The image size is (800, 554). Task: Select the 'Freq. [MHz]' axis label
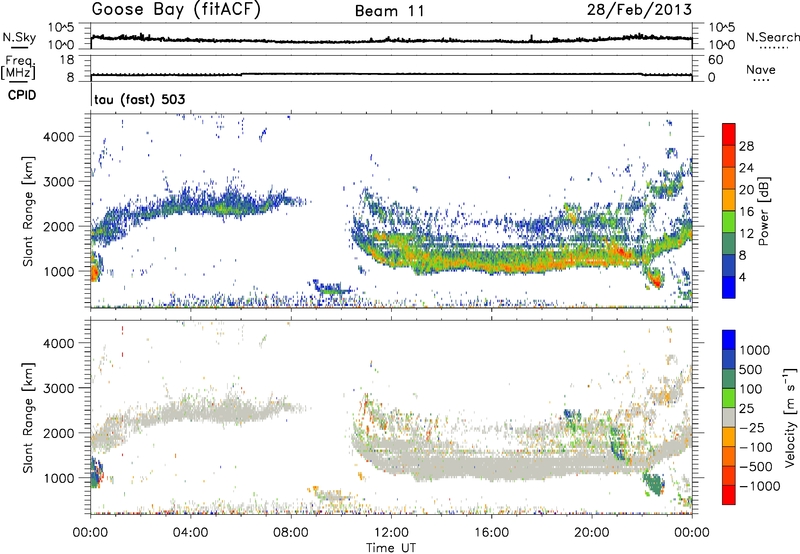coord(18,67)
